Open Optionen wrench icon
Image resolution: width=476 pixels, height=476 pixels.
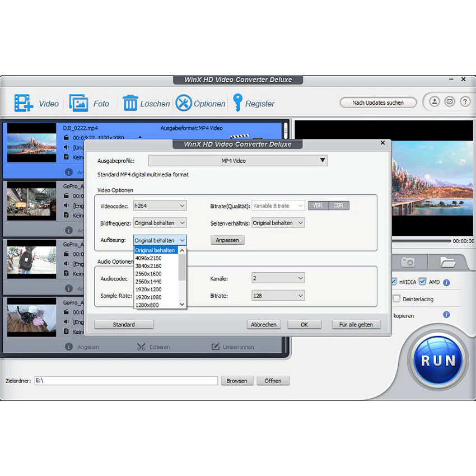tap(183, 103)
